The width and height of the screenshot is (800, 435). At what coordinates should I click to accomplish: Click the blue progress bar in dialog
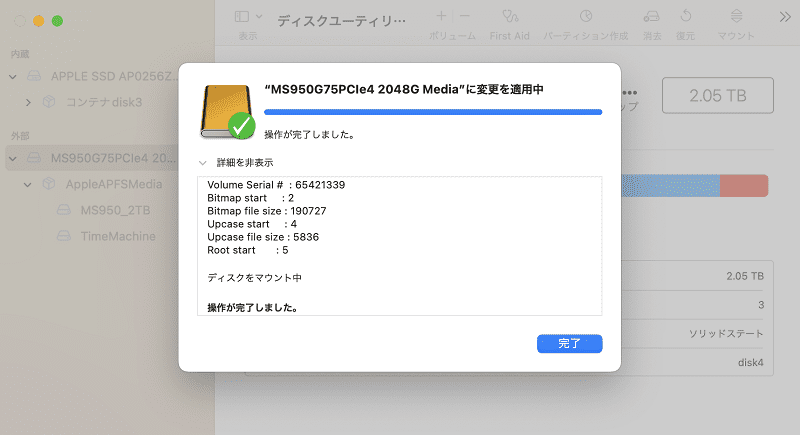[x=433, y=112]
